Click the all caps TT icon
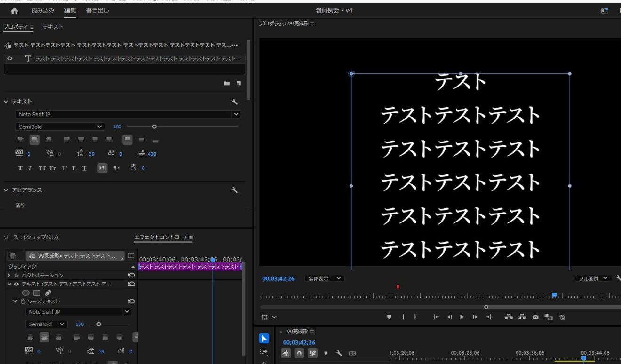This screenshot has height=364, width=621. 42,168
